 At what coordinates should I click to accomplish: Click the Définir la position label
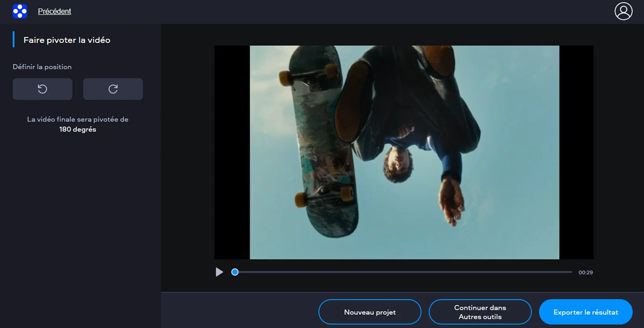[42, 67]
